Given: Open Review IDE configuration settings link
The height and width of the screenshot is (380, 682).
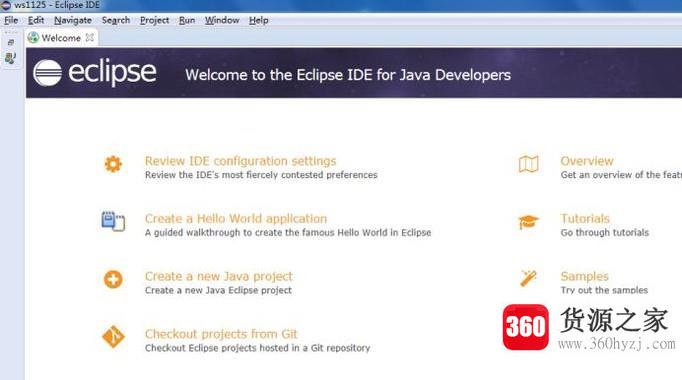Looking at the screenshot, I should pyautogui.click(x=241, y=161).
